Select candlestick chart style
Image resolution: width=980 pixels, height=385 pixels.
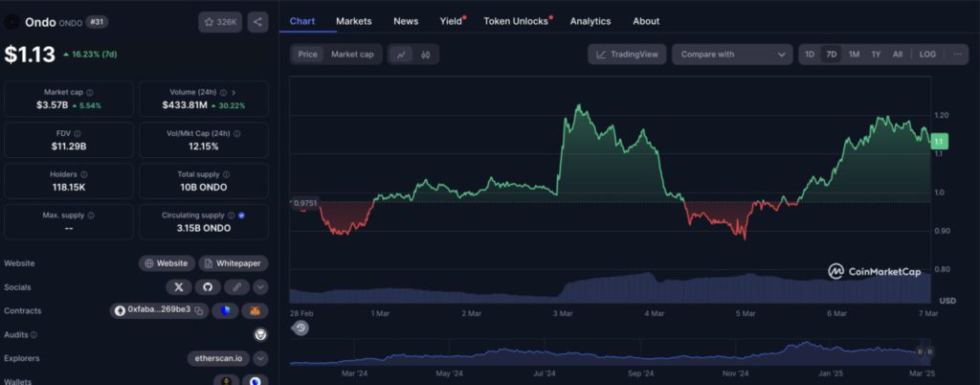[x=426, y=55]
